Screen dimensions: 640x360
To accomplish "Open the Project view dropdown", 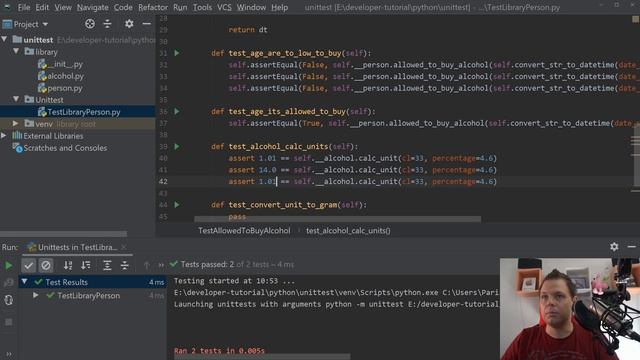I will pyautogui.click(x=31, y=24).
